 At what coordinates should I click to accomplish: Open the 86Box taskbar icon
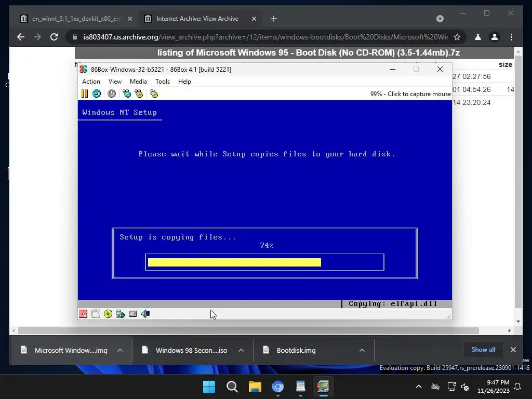coord(323,387)
